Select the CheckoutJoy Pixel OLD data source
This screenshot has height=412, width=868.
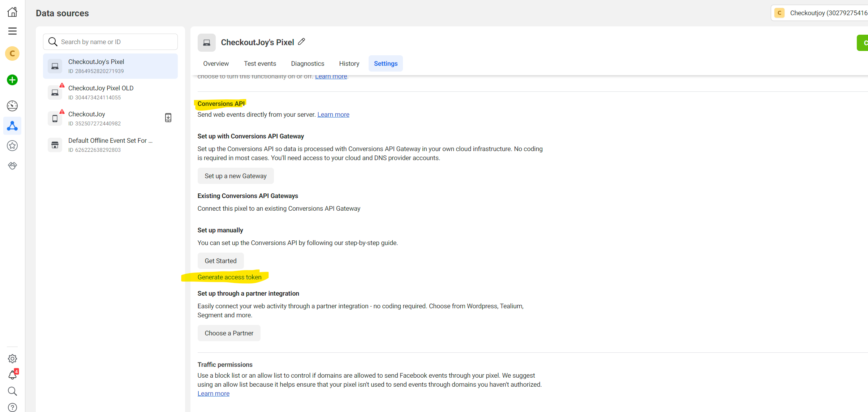point(101,92)
